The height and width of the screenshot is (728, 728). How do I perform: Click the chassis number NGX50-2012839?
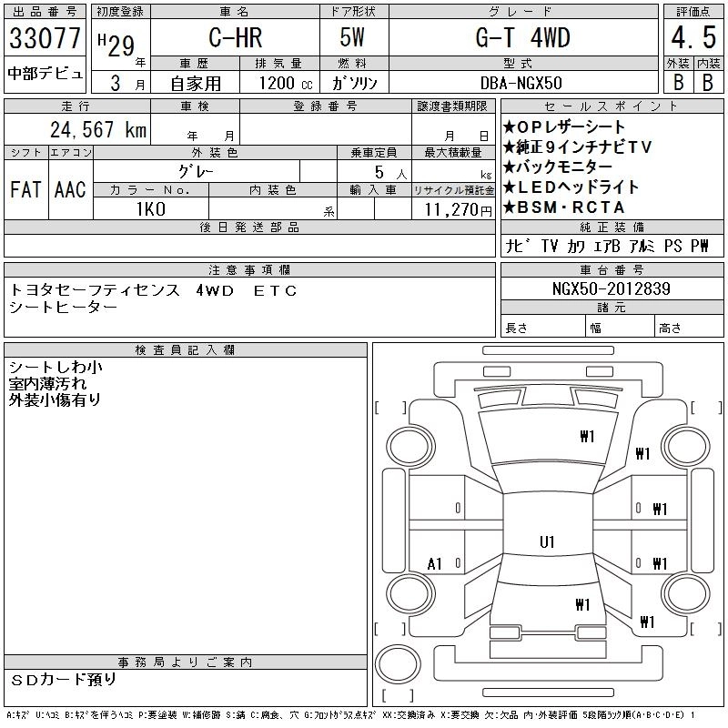click(611, 288)
